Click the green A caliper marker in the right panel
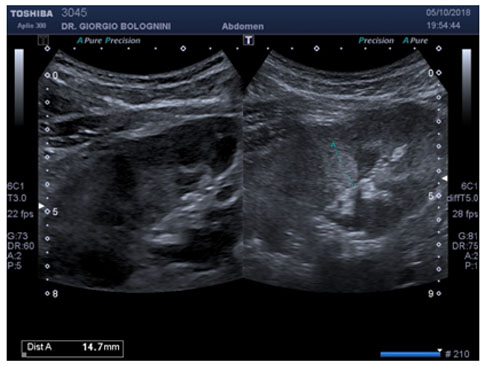The image size is (486, 366). coord(333,145)
